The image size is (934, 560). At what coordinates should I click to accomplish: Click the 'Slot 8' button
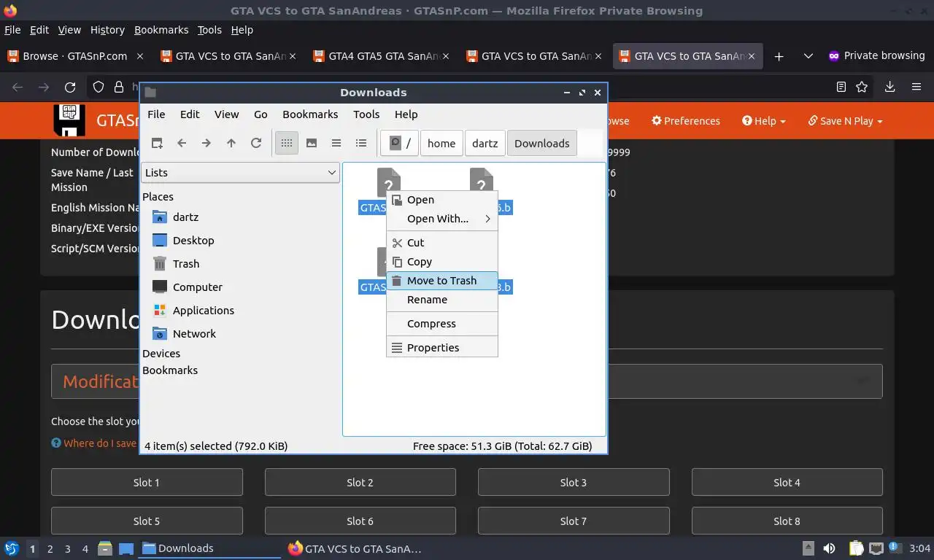[787, 521]
